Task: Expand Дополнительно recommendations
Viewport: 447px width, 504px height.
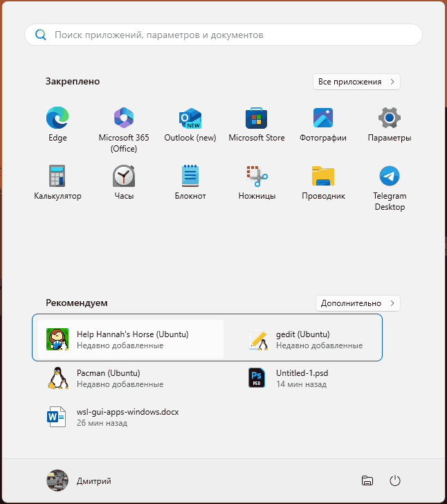Action: tap(358, 303)
